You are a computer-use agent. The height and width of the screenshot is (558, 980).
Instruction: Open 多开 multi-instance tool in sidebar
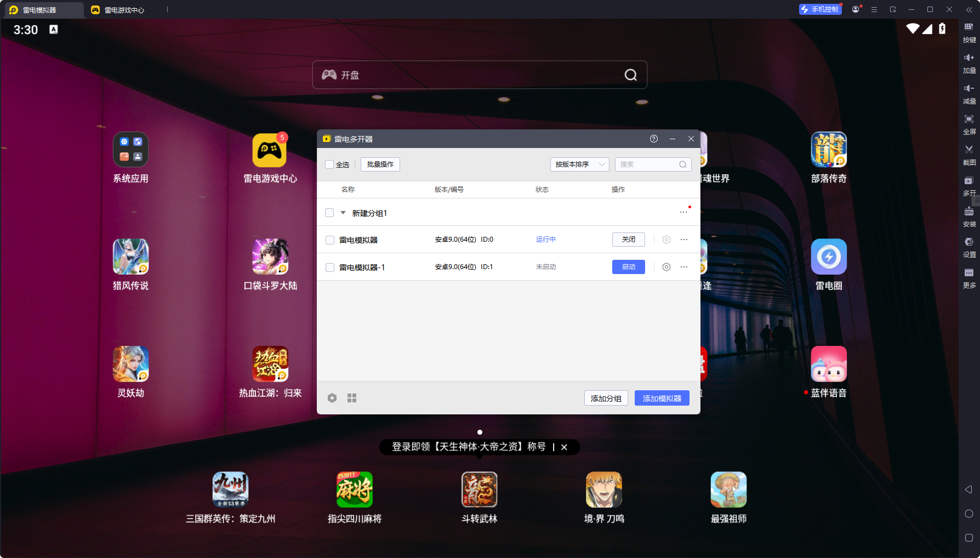point(969,186)
